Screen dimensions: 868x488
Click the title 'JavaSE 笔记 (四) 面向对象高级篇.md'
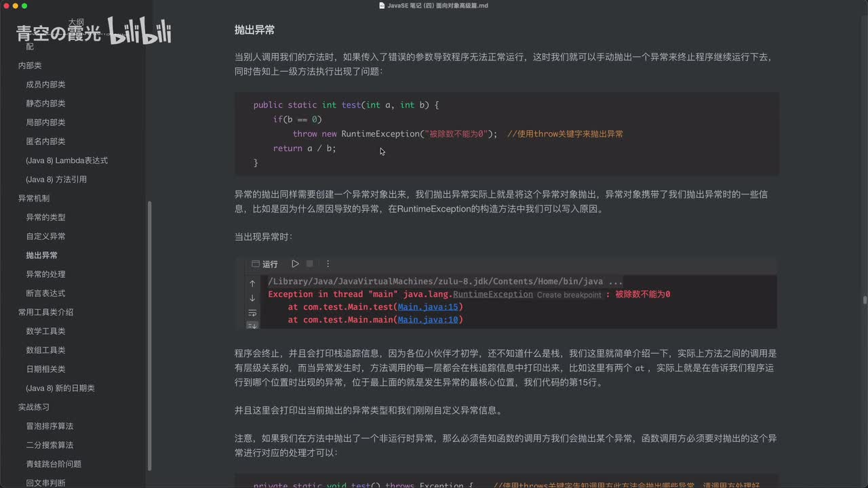pos(437,5)
